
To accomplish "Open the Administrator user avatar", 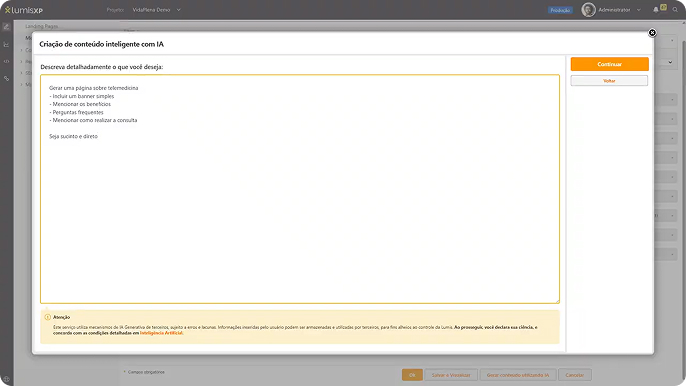I will point(588,10).
